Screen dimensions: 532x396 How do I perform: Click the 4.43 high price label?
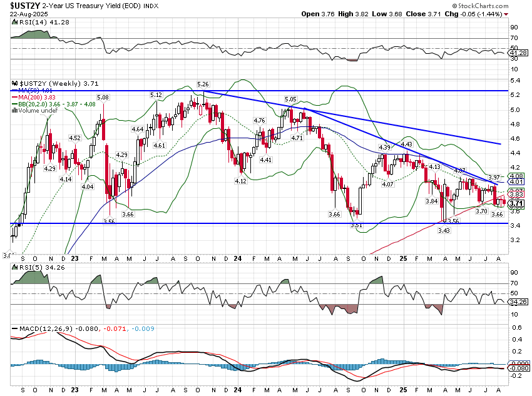(x=406, y=144)
